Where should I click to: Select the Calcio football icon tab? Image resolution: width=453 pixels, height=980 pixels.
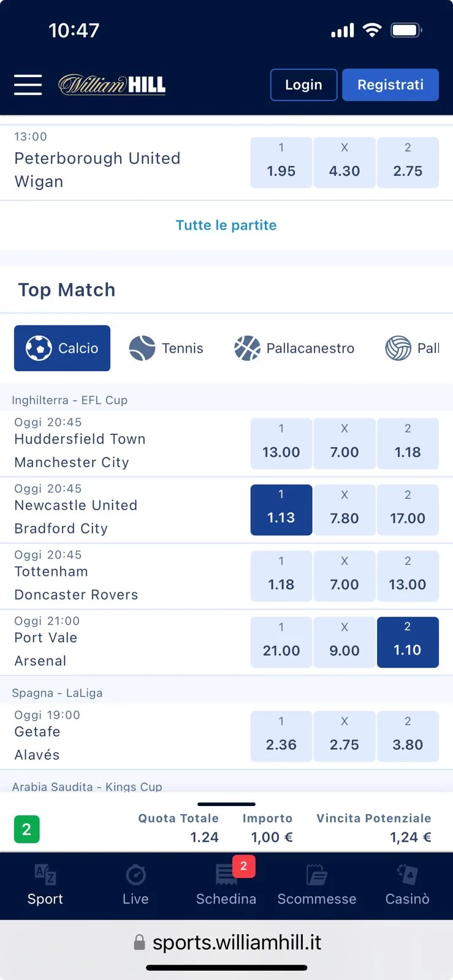click(39, 348)
